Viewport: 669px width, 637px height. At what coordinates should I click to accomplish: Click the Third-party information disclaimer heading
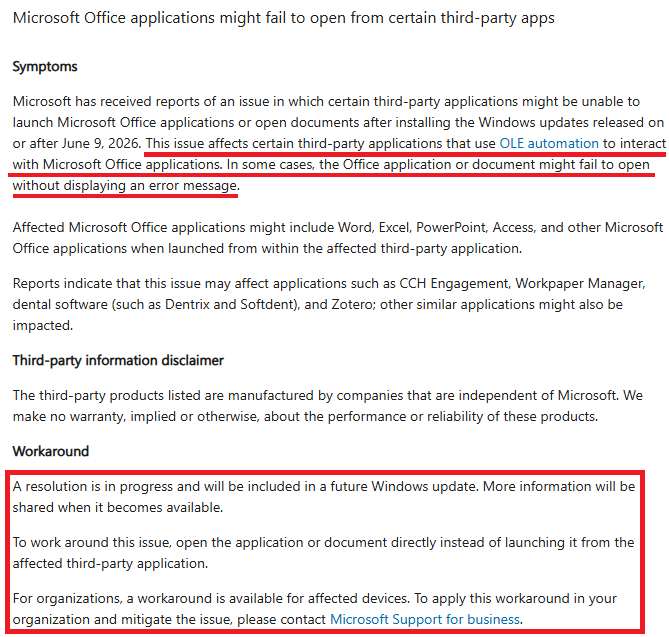(x=118, y=361)
